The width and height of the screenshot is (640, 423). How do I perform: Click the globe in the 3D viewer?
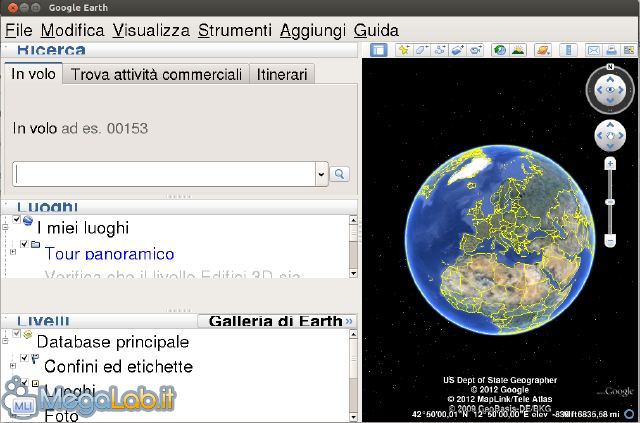pos(500,240)
